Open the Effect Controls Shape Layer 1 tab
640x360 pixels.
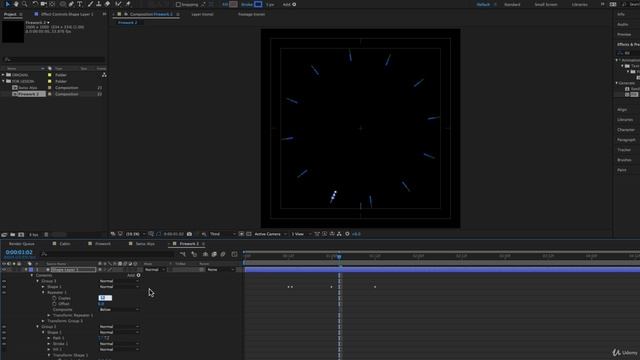pos(67,14)
